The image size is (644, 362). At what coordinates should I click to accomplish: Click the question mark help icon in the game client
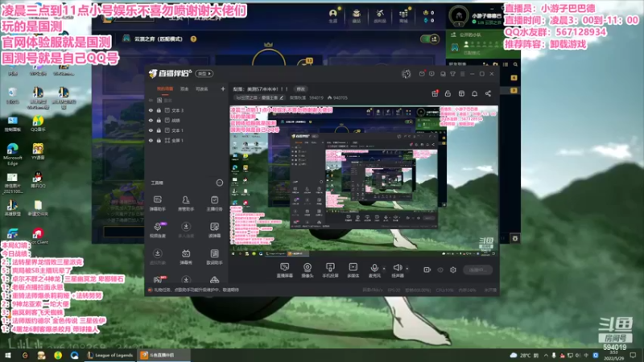point(193,39)
